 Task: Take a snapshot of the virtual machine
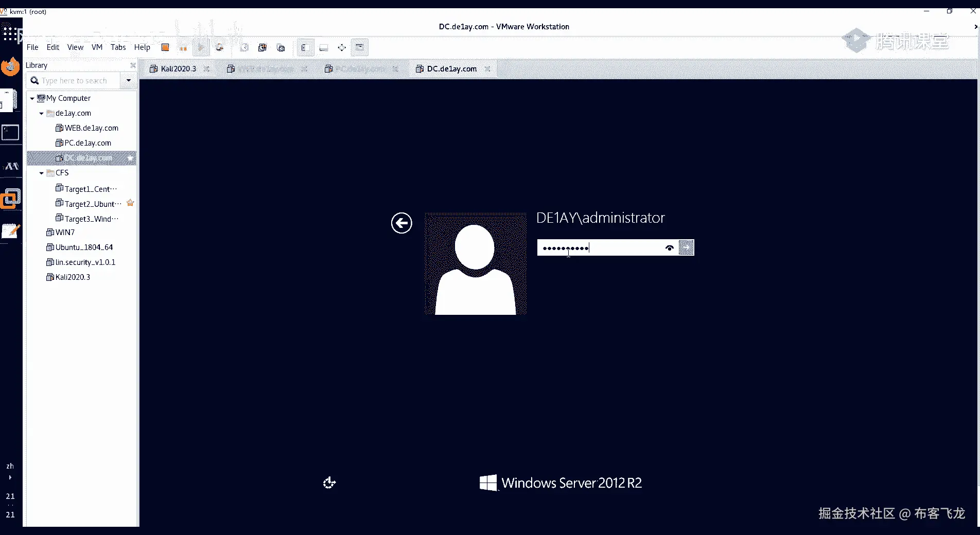pos(244,48)
